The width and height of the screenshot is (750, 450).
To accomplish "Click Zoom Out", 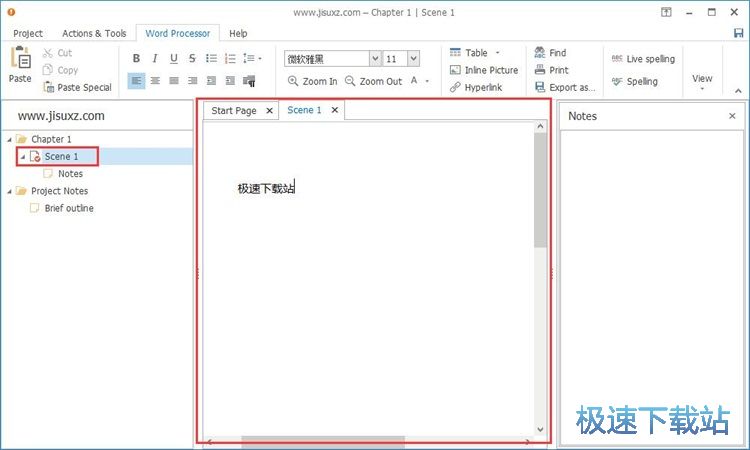I will pyautogui.click(x=374, y=81).
